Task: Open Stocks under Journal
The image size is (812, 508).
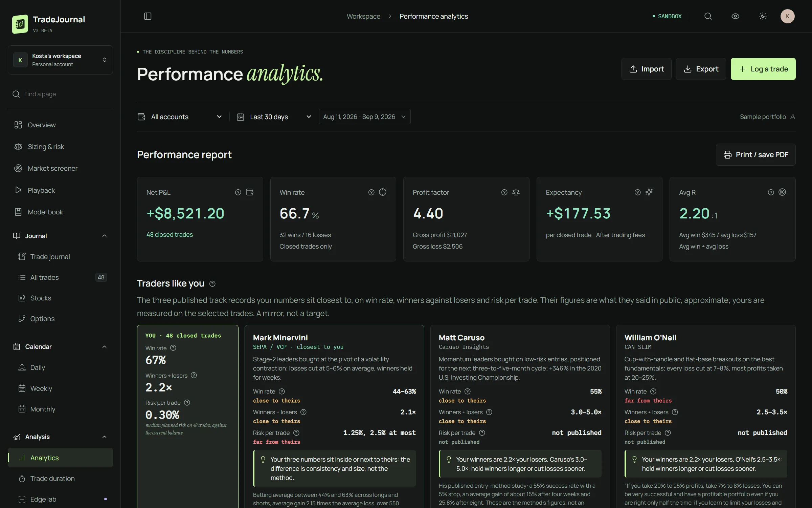Action: [60, 298]
